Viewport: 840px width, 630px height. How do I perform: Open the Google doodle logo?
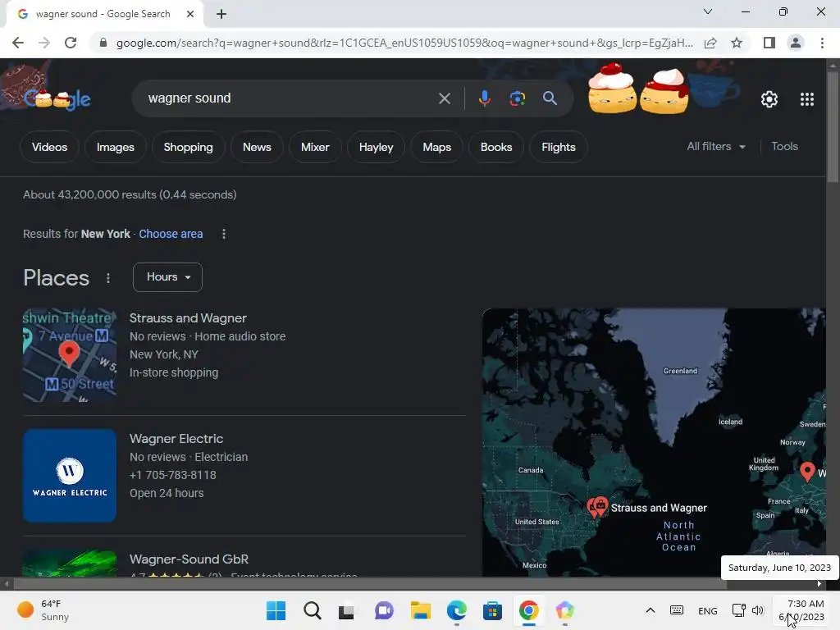[x=57, y=98]
